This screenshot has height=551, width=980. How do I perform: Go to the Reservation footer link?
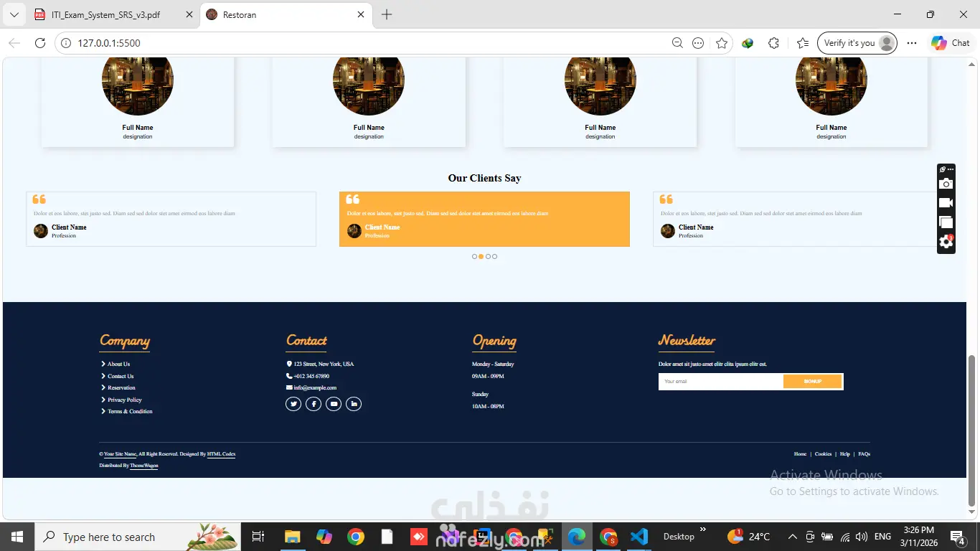coord(121,387)
